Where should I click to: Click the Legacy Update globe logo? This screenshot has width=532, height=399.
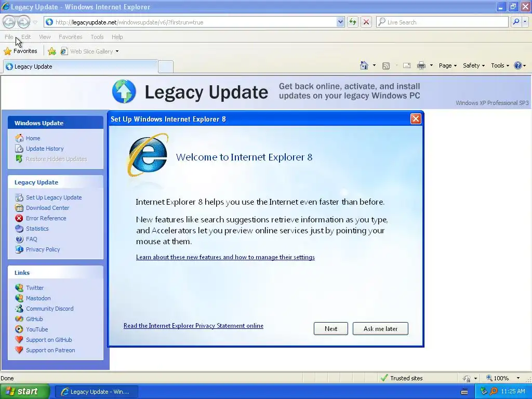[x=124, y=91]
